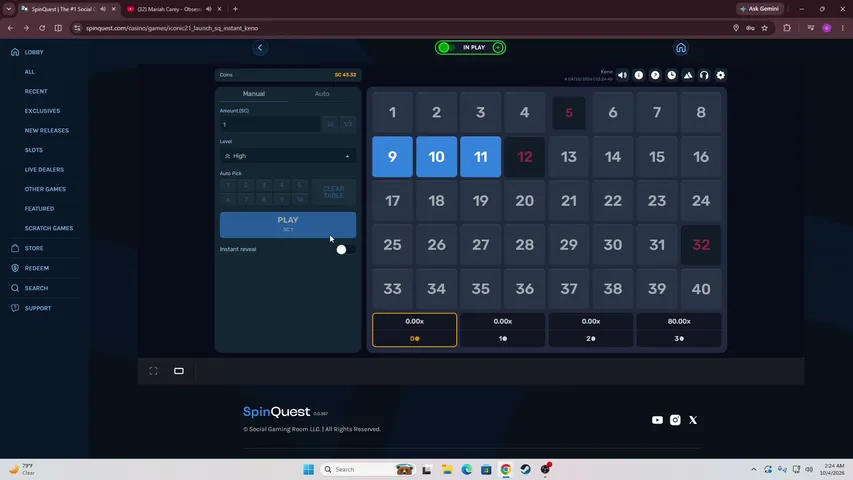Bookmark this page with star icon
The width and height of the screenshot is (853, 480).
click(x=764, y=28)
